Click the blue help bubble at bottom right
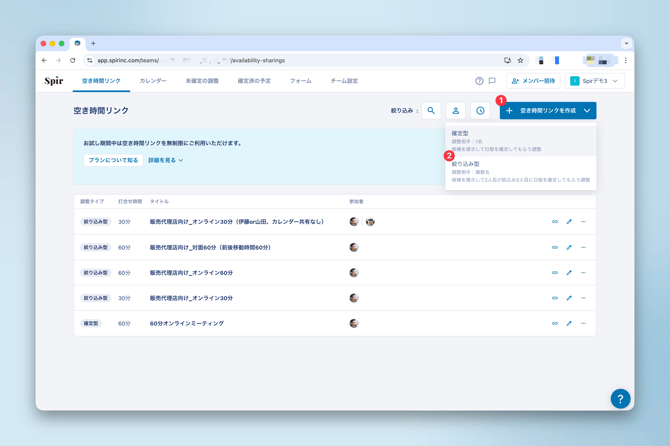Screen dimensions: 670x446 620,398
